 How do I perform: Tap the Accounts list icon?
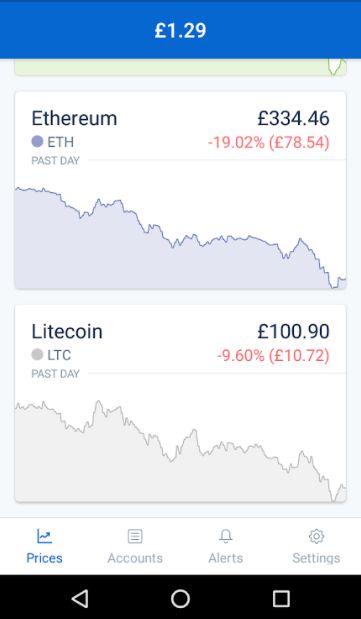pyautogui.click(x=135, y=536)
